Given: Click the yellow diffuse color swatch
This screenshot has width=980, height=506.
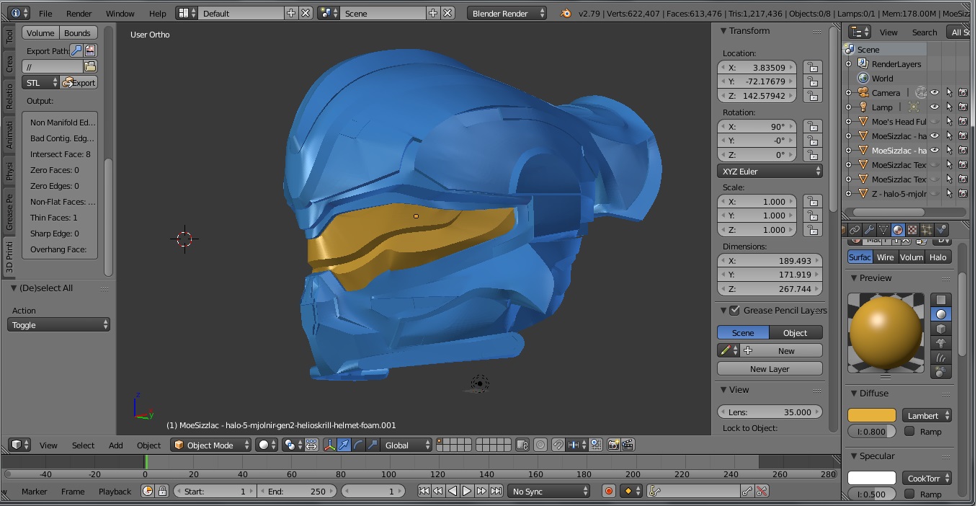Looking at the screenshot, I should click(x=871, y=416).
